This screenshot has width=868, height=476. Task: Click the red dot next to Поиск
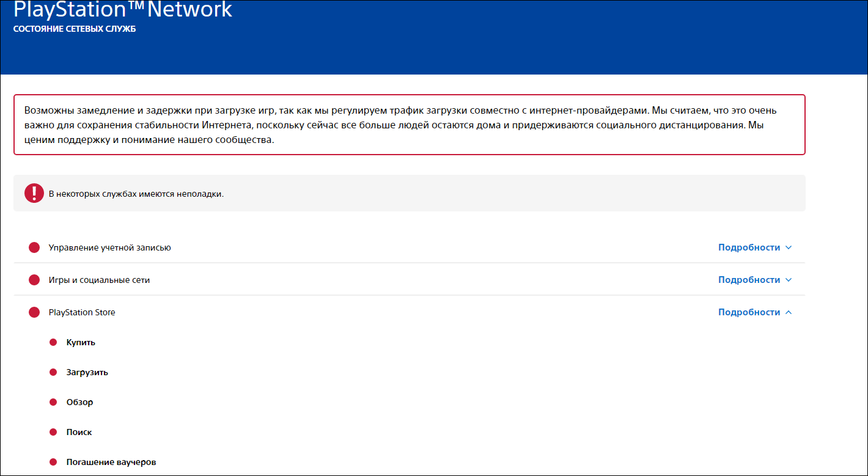[x=53, y=432]
